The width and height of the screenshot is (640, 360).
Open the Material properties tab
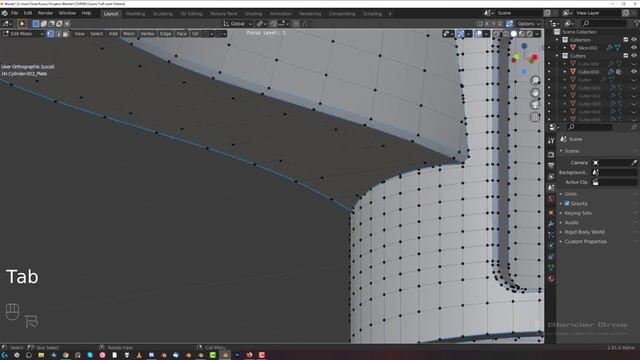tap(551, 279)
